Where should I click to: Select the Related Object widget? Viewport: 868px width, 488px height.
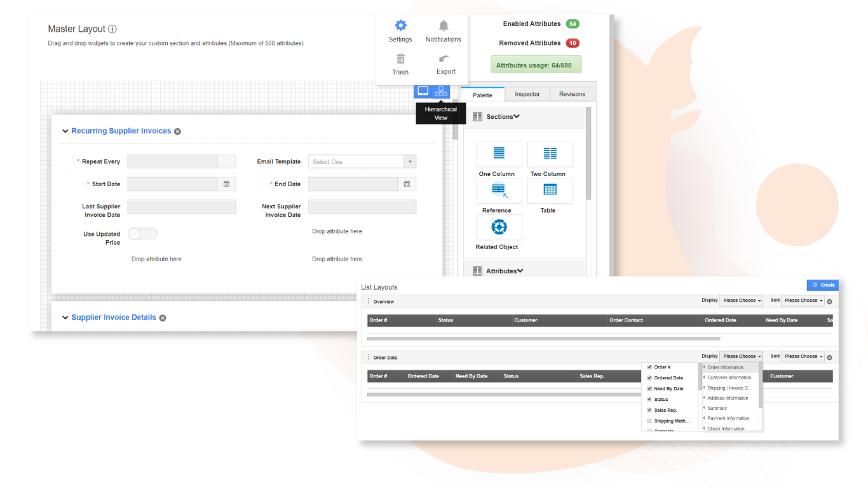pyautogui.click(x=499, y=227)
